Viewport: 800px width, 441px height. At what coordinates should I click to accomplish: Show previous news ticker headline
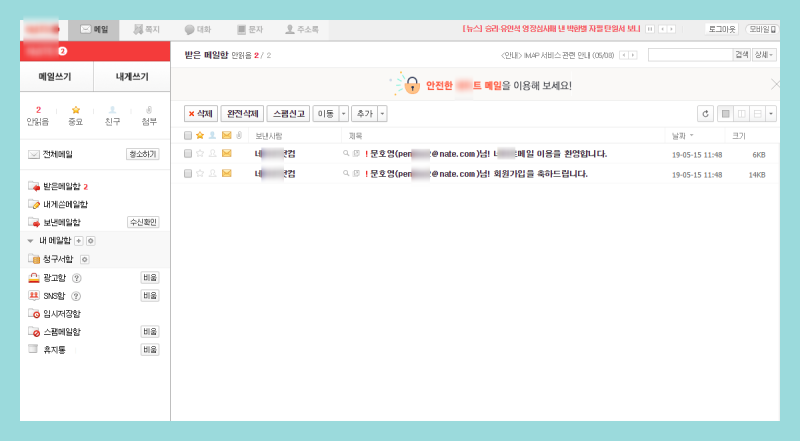pyautogui.click(x=663, y=29)
